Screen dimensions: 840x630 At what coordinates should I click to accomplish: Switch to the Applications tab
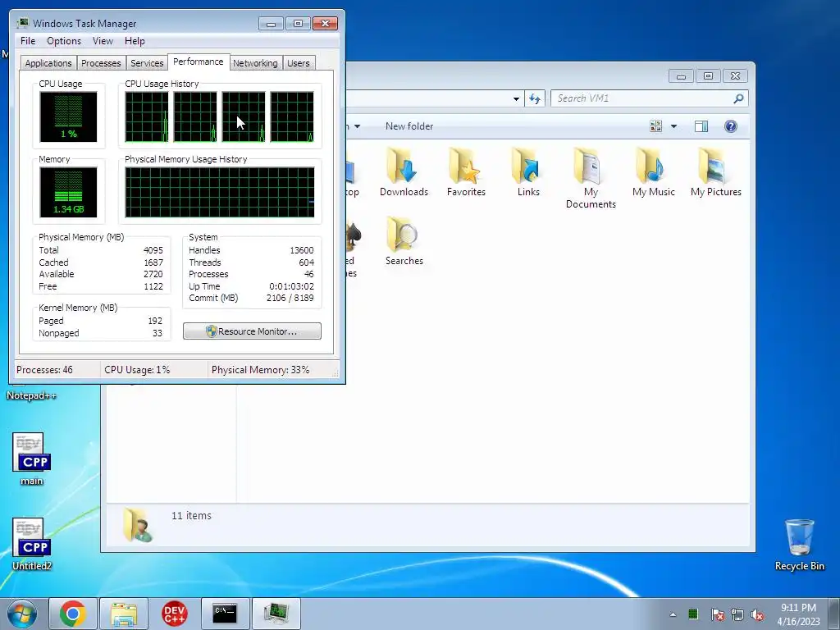[x=48, y=63]
